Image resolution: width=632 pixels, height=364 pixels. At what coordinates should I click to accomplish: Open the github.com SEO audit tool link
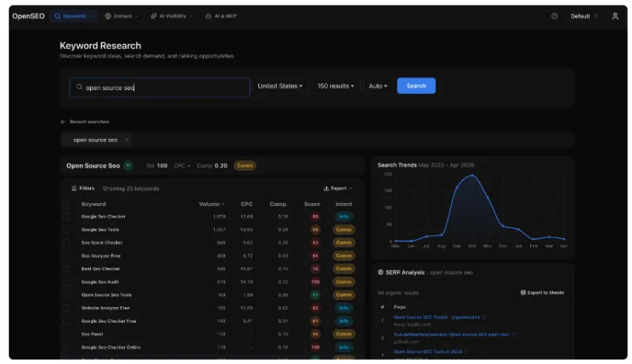(x=451, y=334)
